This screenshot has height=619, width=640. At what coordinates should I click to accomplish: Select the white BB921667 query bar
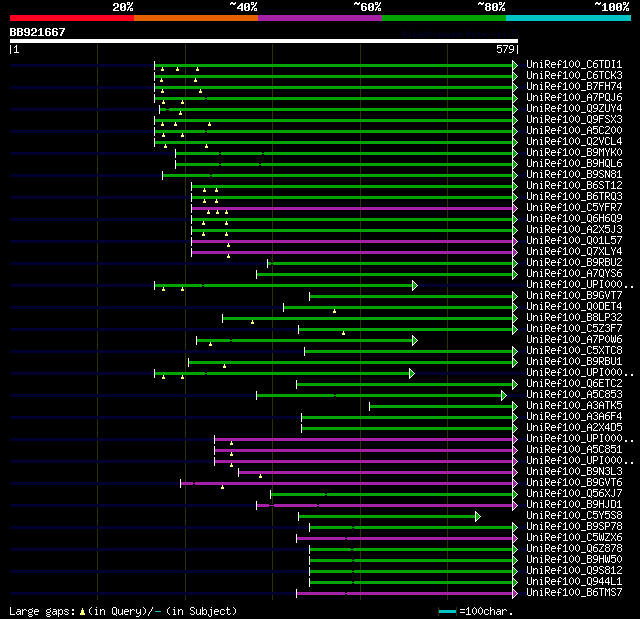(x=264, y=41)
